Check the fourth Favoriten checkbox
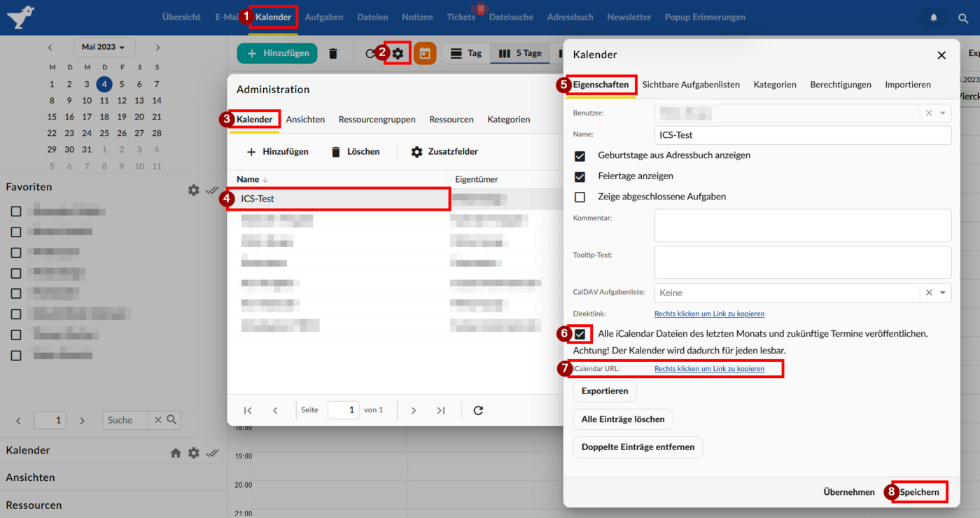Viewport: 980px width, 518px height. (x=16, y=273)
